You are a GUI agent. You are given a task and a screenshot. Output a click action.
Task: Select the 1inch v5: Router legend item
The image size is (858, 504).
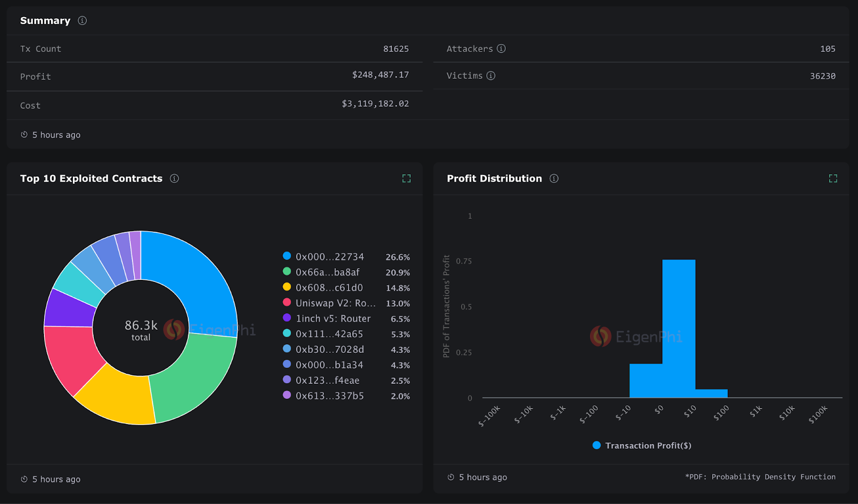point(332,318)
